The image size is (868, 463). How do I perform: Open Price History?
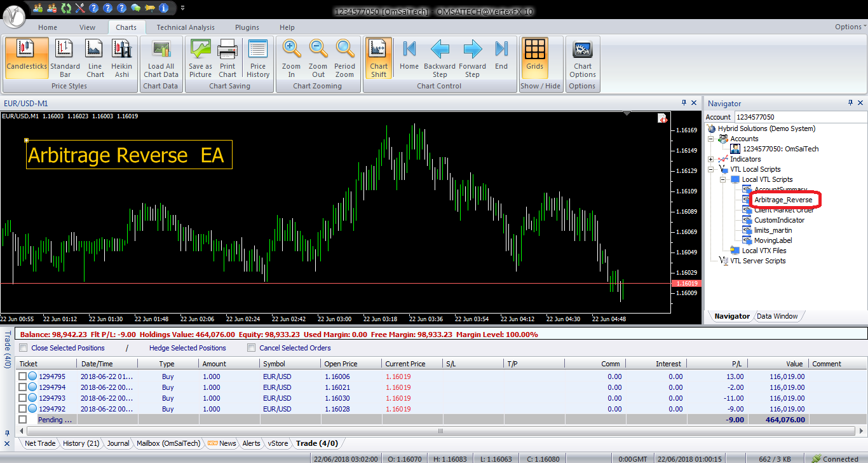(x=258, y=58)
